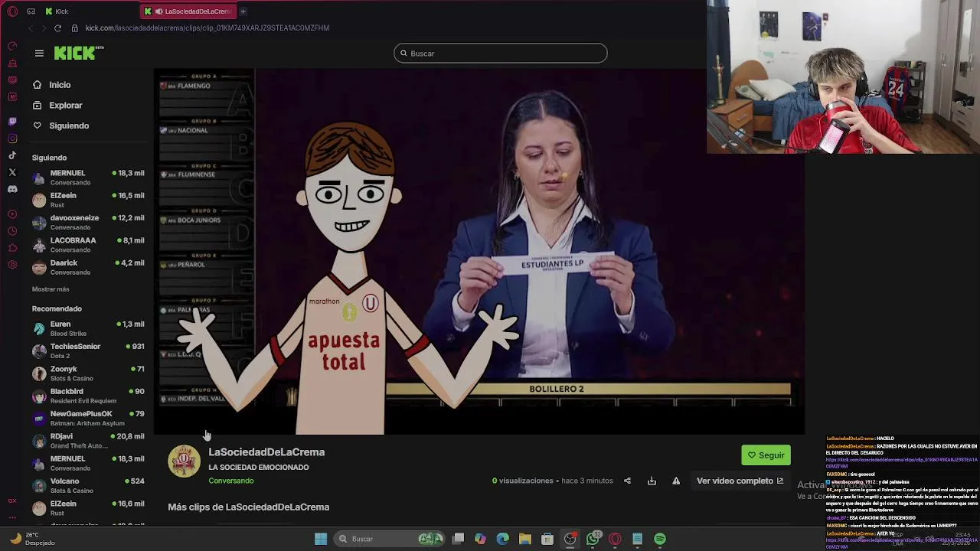The height and width of the screenshot is (551, 980).
Task: Open Explorar in the sidebar
Action: [x=66, y=105]
